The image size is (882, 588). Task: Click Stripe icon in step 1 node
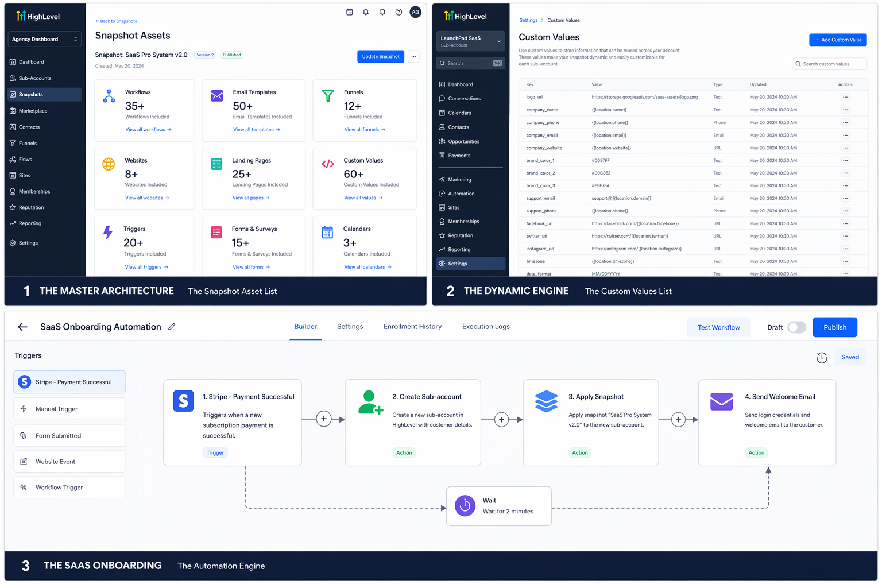(184, 401)
